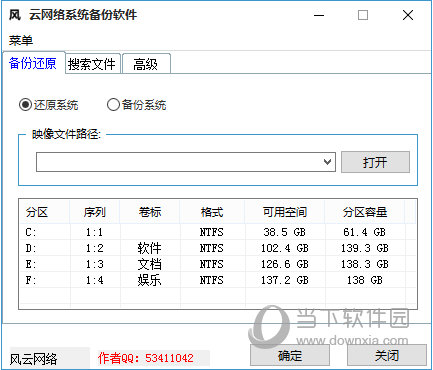Click the 序列 column header
The height and width of the screenshot is (370, 433).
[x=95, y=212]
